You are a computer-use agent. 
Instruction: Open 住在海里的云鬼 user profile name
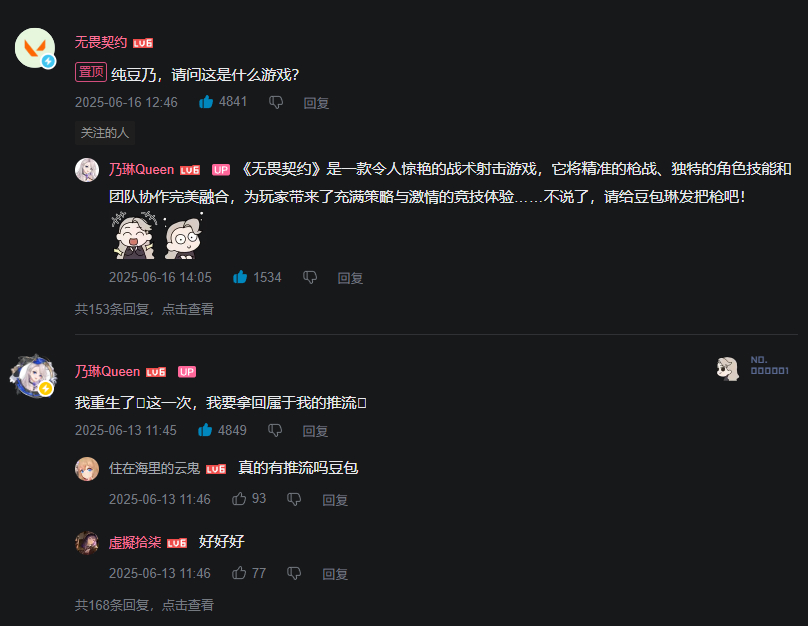click(x=154, y=468)
